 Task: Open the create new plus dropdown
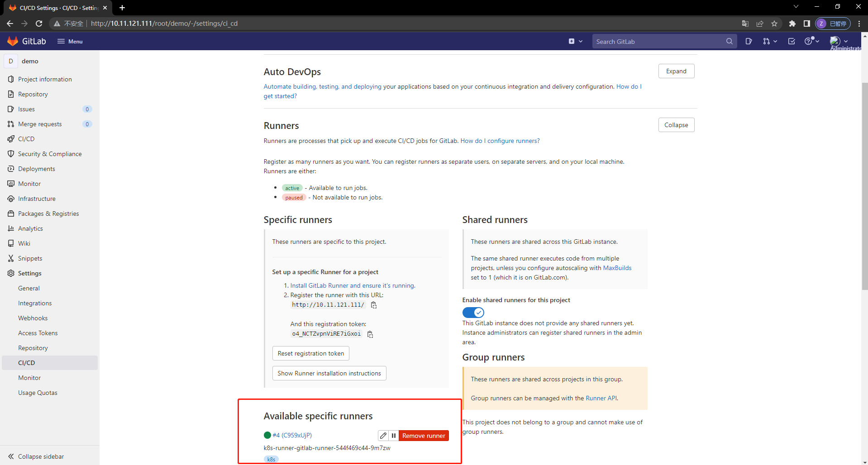(x=575, y=41)
